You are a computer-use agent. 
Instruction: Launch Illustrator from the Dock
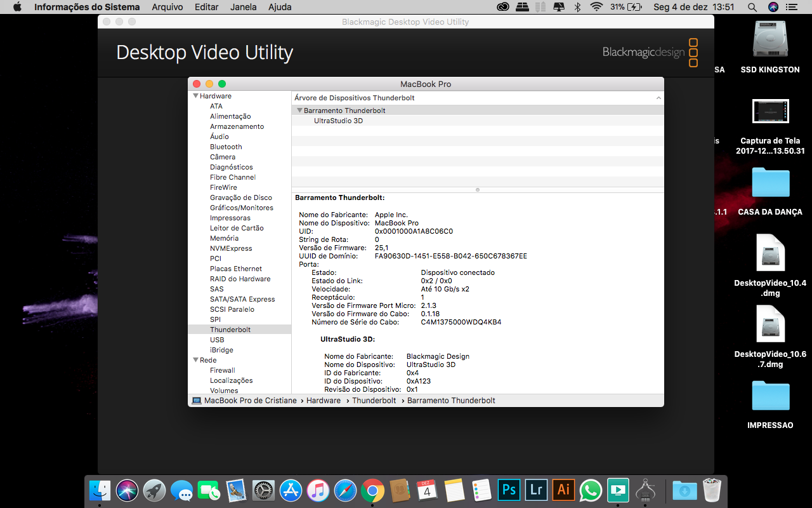click(x=563, y=490)
